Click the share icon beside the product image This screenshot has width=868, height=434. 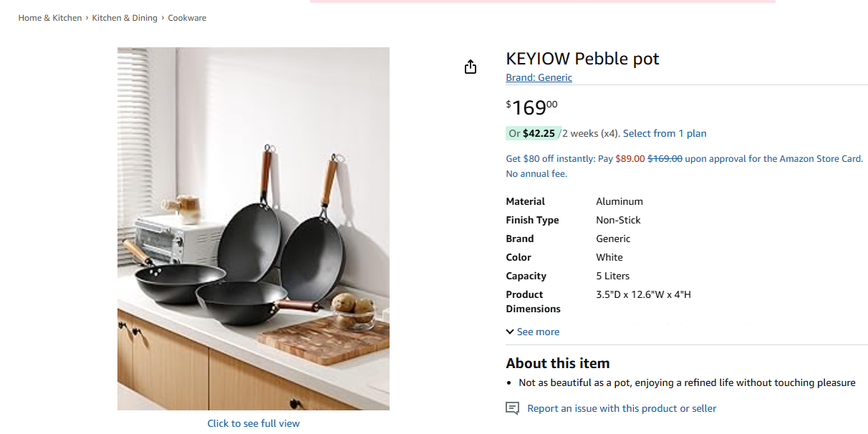point(470,67)
